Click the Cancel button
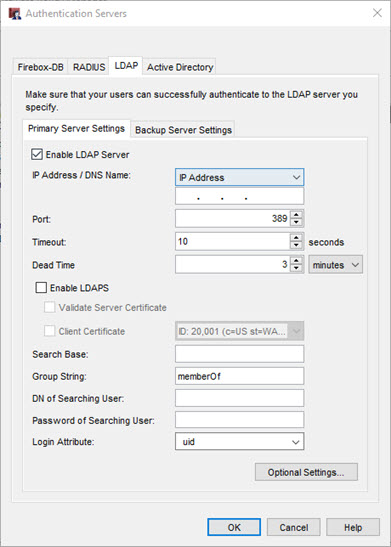Image resolution: width=391 pixels, height=547 pixels. [294, 527]
